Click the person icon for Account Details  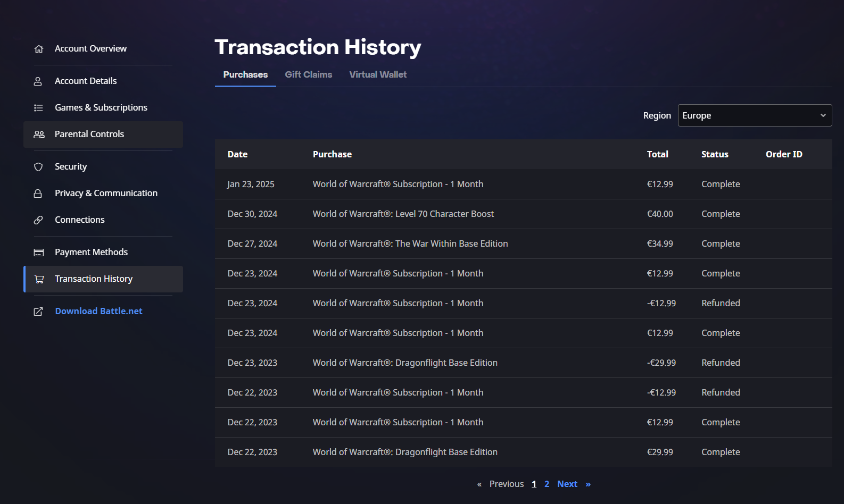[x=38, y=81]
